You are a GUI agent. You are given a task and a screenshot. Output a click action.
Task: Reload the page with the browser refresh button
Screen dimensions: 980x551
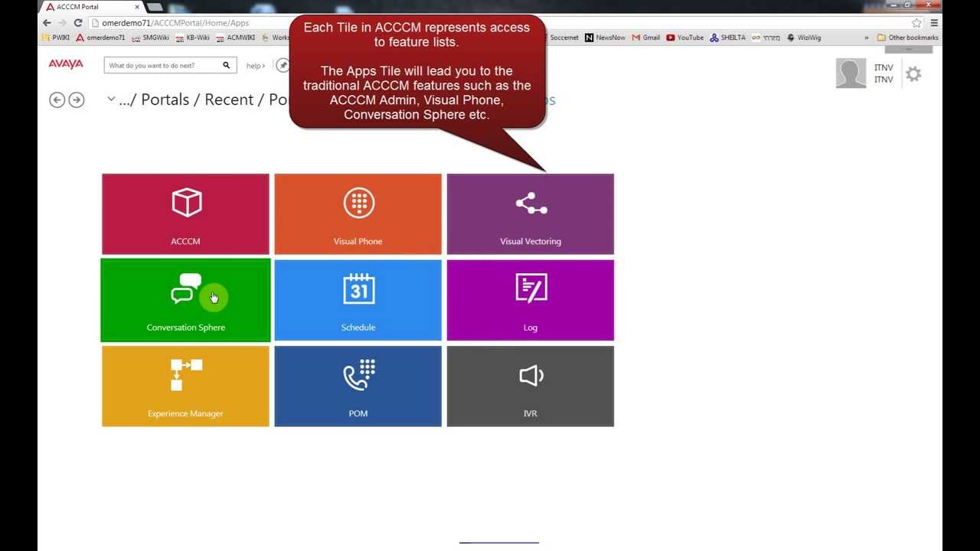[x=78, y=23]
